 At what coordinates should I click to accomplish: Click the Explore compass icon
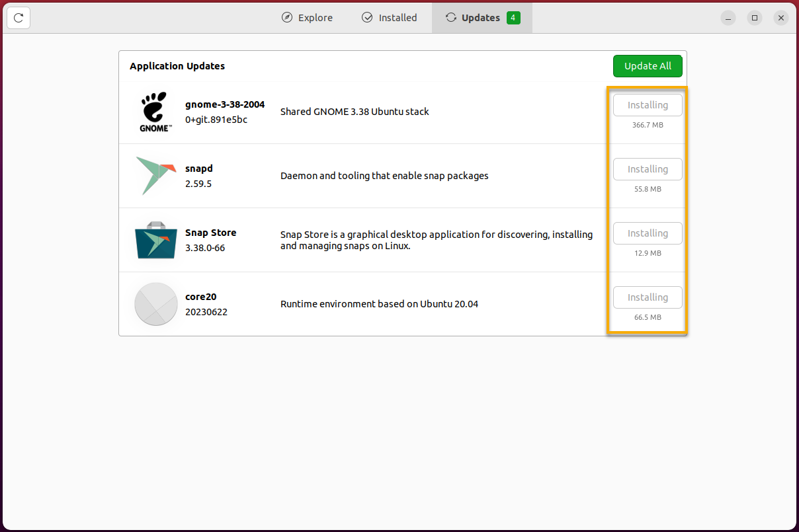(x=286, y=18)
